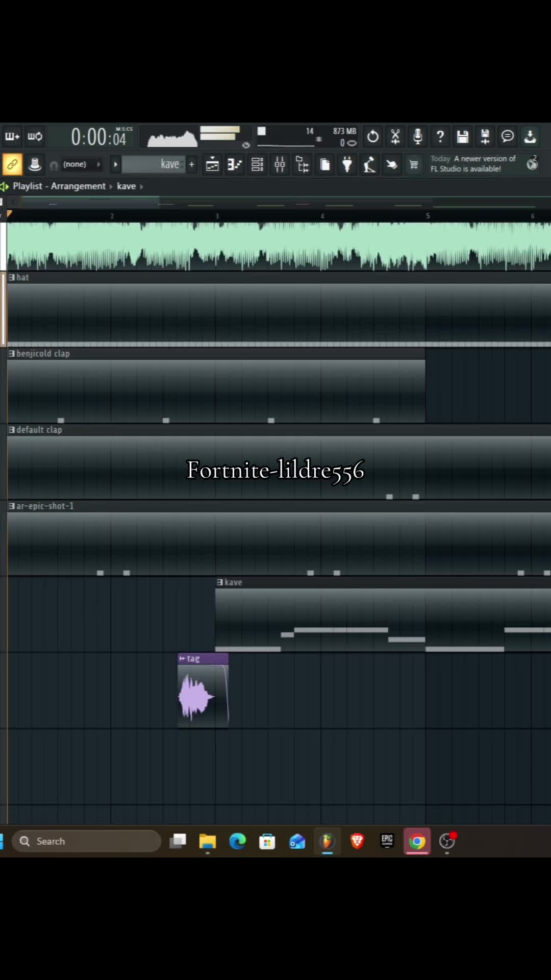Toggle the typing keyboard to piano button
Screen dimensions: 551x980
(35, 164)
